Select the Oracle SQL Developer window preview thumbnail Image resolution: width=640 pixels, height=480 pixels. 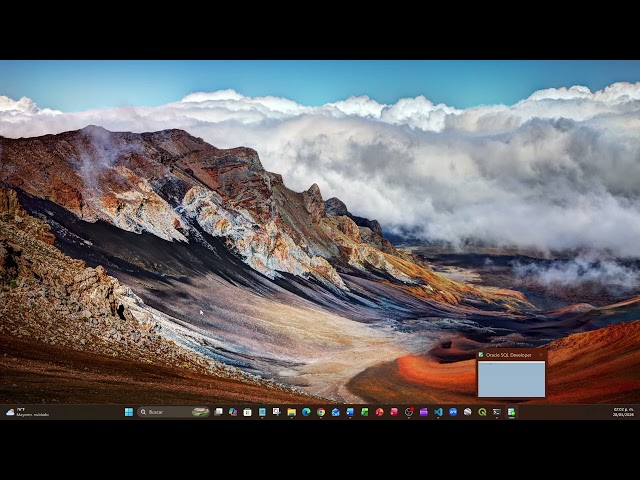[511, 379]
